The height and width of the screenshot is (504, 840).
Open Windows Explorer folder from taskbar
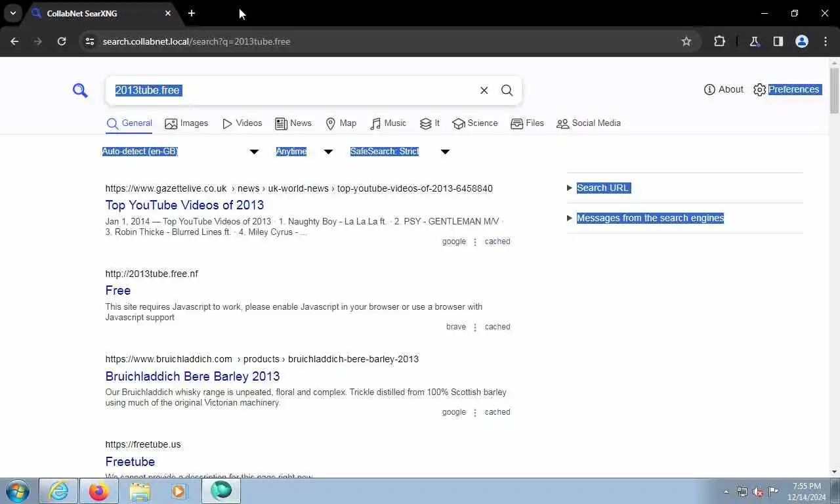pyautogui.click(x=139, y=491)
